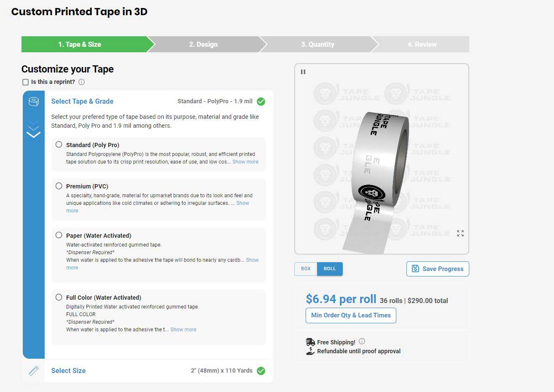Switch the preview to BOX view
This screenshot has height=392, width=554.
pos(305,268)
